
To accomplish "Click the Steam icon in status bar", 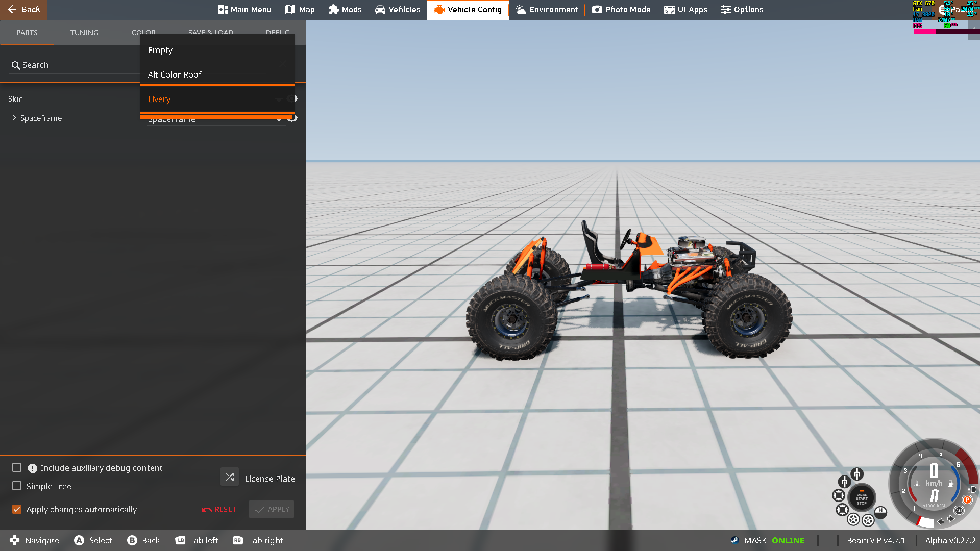I will (734, 540).
